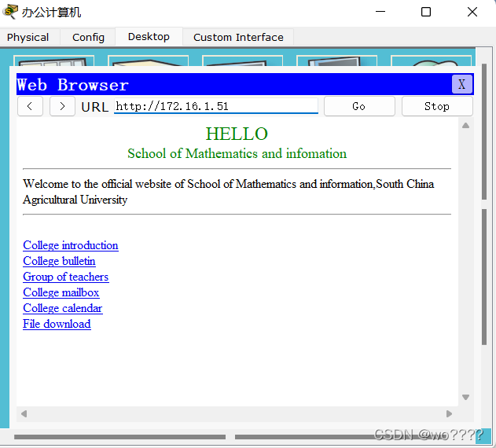Click the horizontal scroll right arrow
This screenshot has width=496, height=448.
449,414
